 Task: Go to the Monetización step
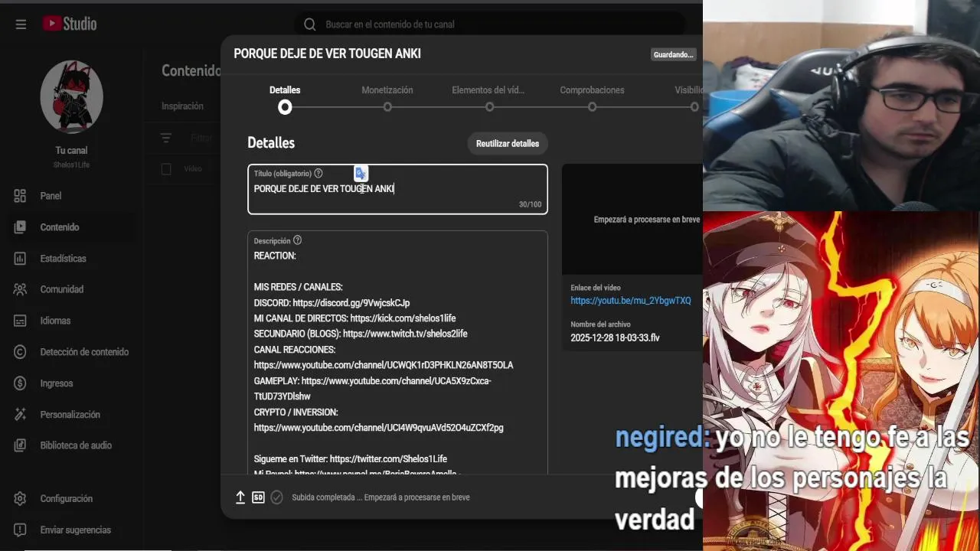[387, 90]
